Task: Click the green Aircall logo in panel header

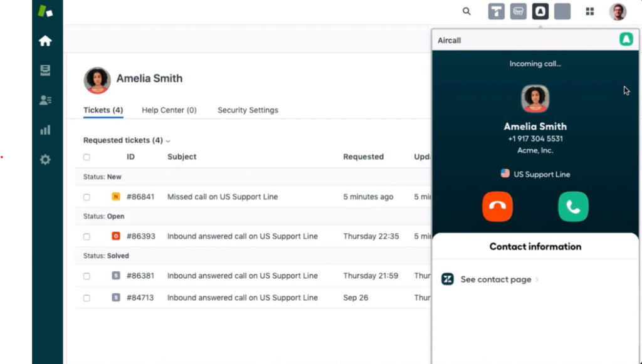Action: (x=626, y=39)
